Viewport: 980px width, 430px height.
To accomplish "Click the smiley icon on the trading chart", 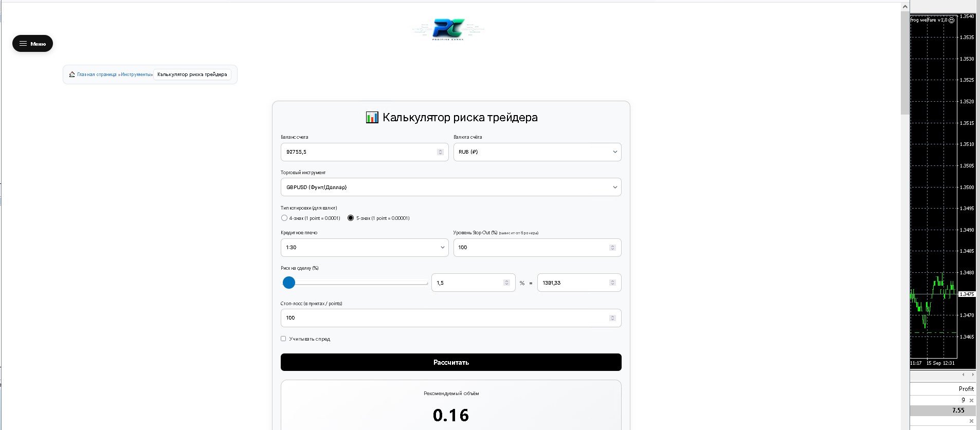I will tap(951, 20).
